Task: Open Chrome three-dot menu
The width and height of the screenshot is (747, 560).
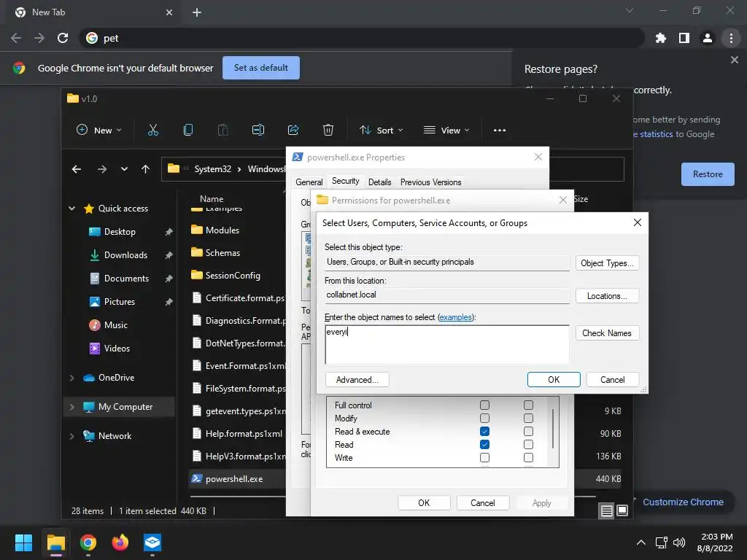Action: (x=731, y=38)
